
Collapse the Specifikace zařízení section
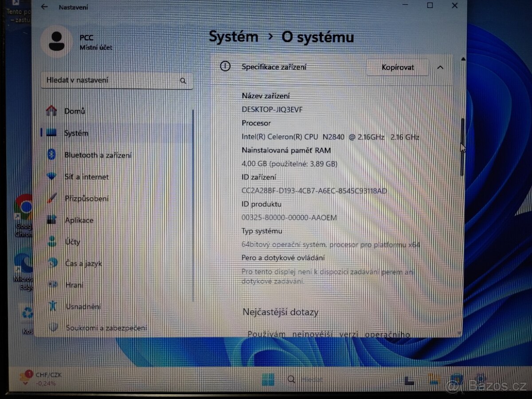pos(440,67)
